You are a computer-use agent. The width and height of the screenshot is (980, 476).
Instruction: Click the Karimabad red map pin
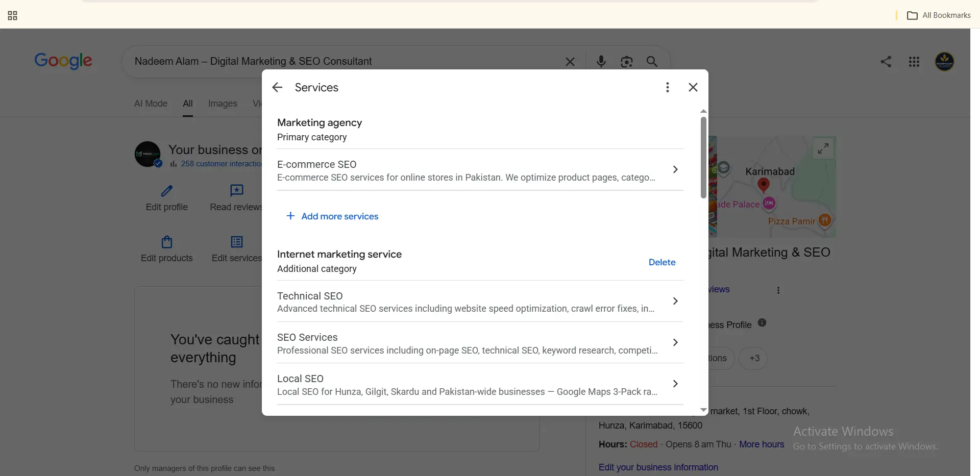coord(764,185)
